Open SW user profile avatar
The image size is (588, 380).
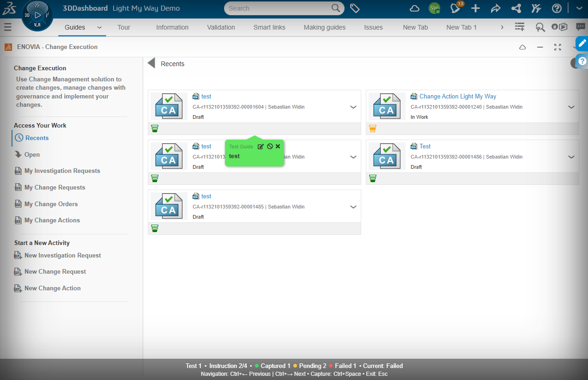click(x=434, y=8)
